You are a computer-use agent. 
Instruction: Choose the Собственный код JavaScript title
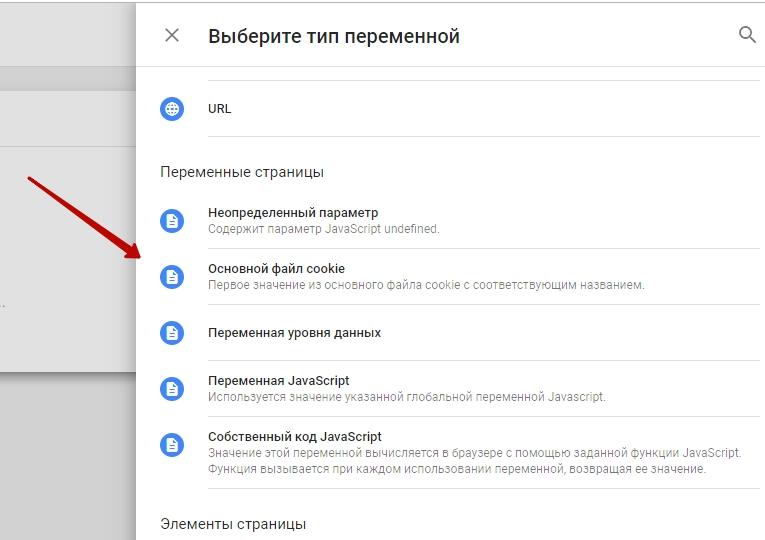pyautogui.click(x=294, y=437)
